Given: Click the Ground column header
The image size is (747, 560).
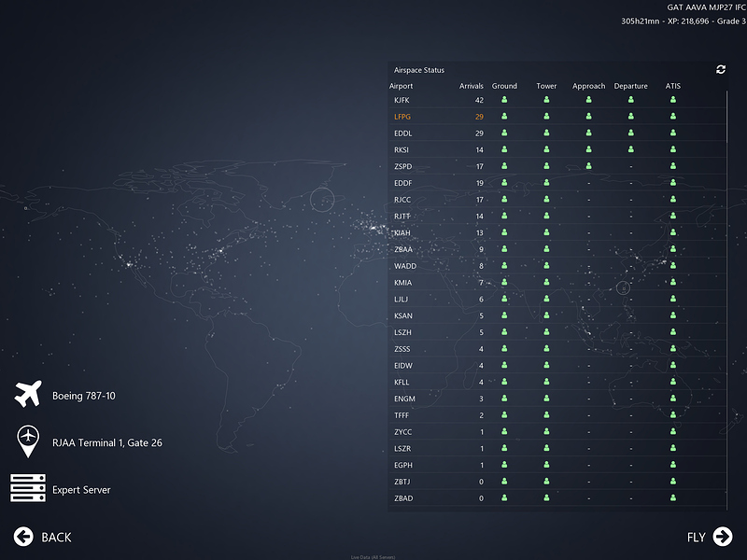Looking at the screenshot, I should pyautogui.click(x=504, y=86).
